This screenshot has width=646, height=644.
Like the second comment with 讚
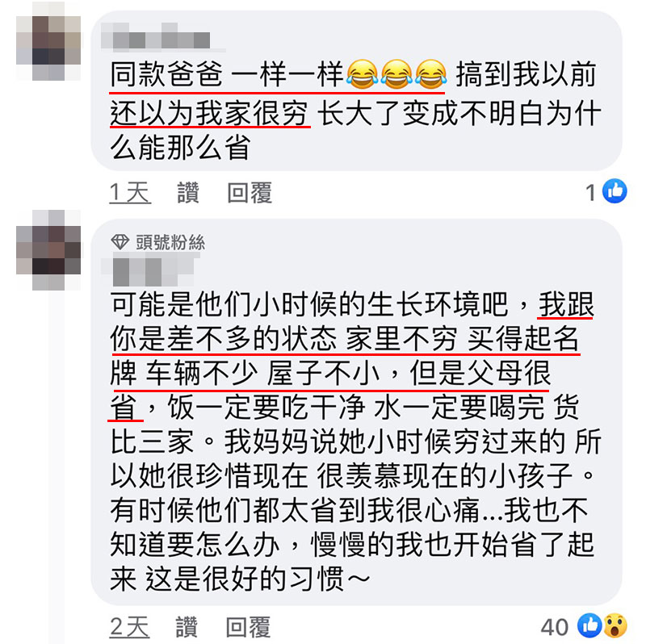coord(187,627)
